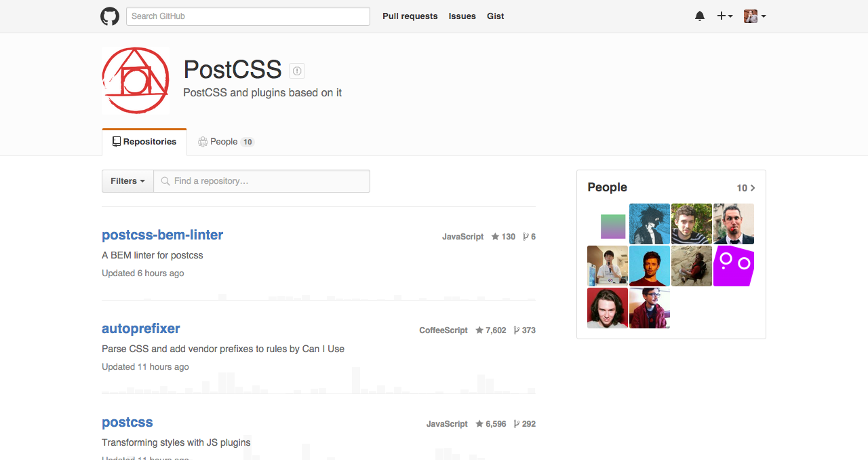This screenshot has height=460, width=868.
Task: View postcss forks count 292
Action: click(x=525, y=424)
